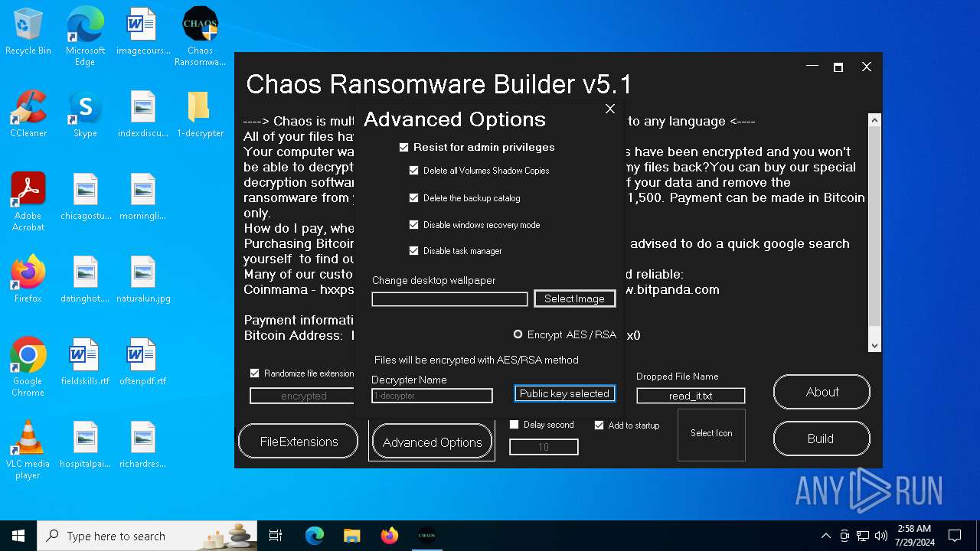This screenshot has height=551, width=980.
Task: Click the delay seconds value field
Action: point(544,447)
